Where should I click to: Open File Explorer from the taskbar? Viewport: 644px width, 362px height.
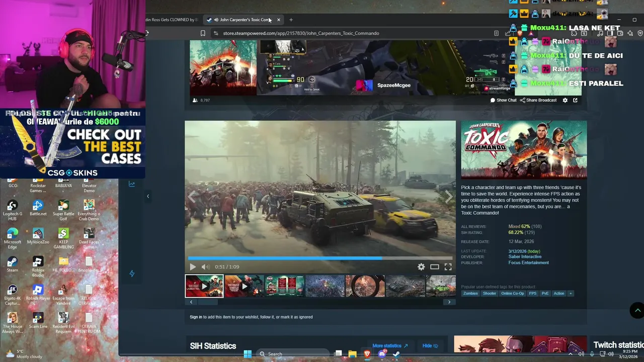(x=353, y=354)
